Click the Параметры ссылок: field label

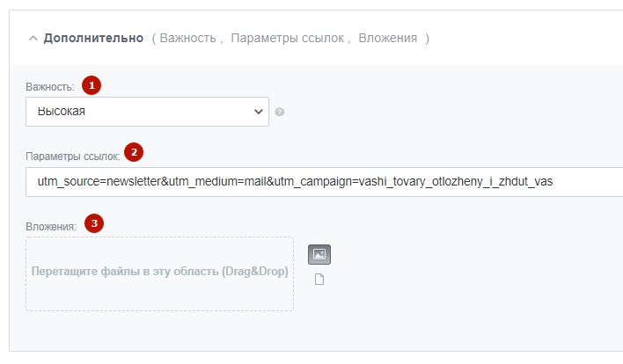pyautogui.click(x=73, y=157)
